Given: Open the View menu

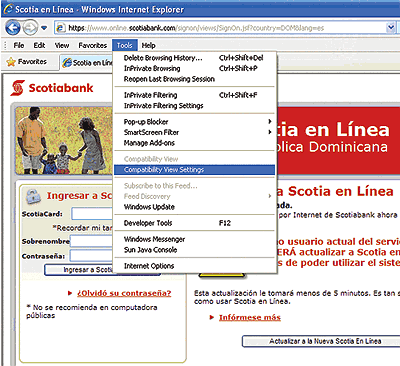Looking at the screenshot, I should [62, 45].
